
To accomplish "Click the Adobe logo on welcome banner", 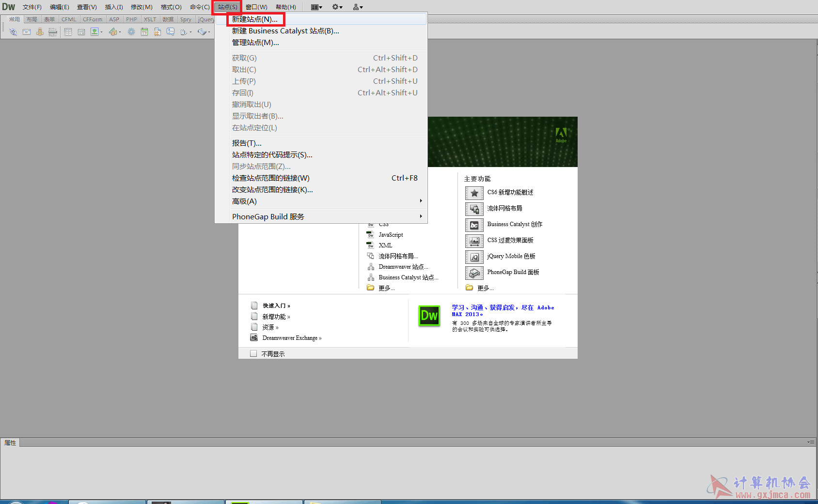I will (x=561, y=135).
